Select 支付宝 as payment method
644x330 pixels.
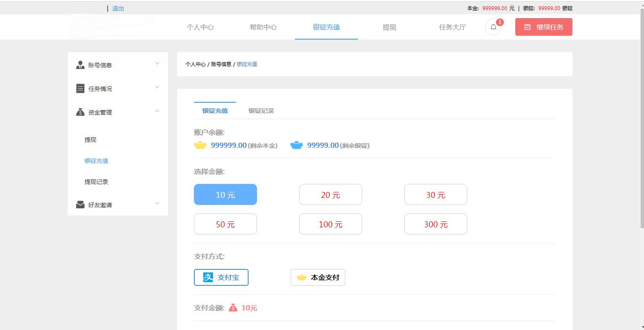pos(221,277)
